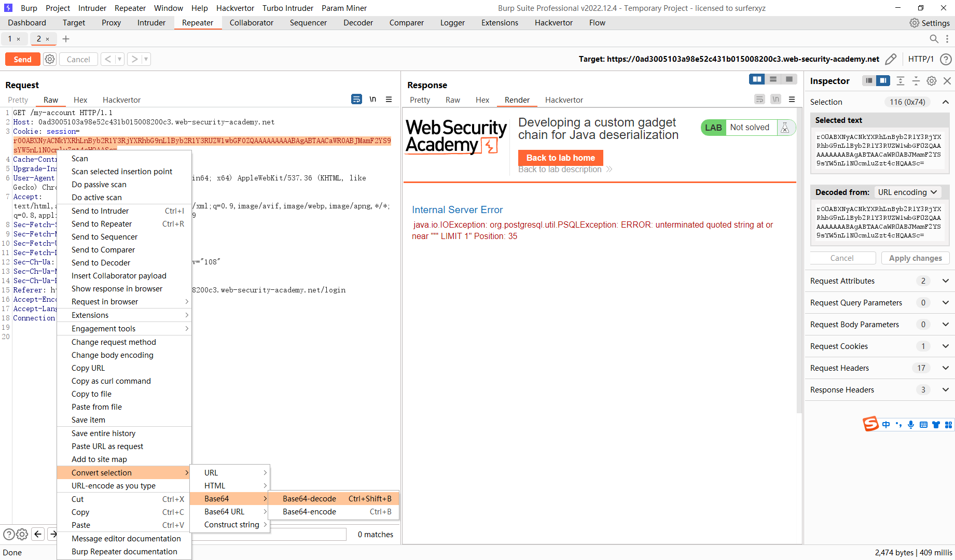Toggle request word wrap icon
Screen dimensions: 955x560
[356, 99]
